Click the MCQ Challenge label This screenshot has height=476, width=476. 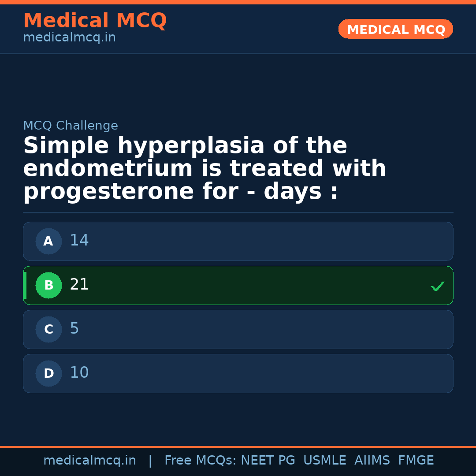coord(71,126)
